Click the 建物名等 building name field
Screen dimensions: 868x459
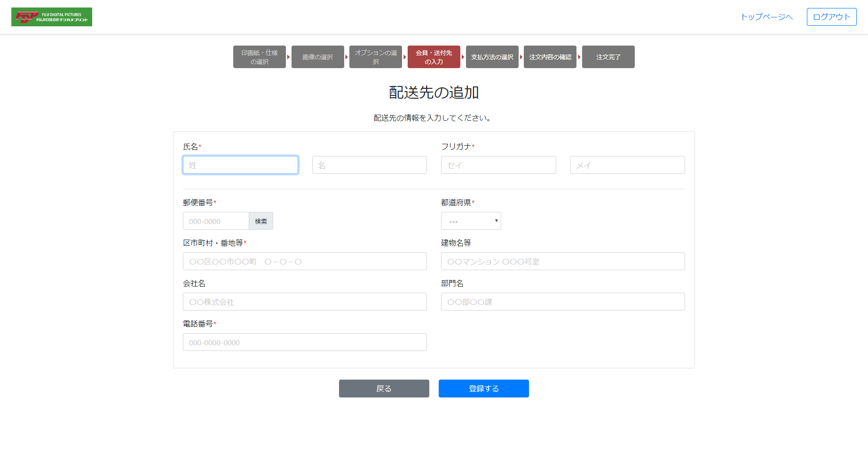[x=563, y=261]
